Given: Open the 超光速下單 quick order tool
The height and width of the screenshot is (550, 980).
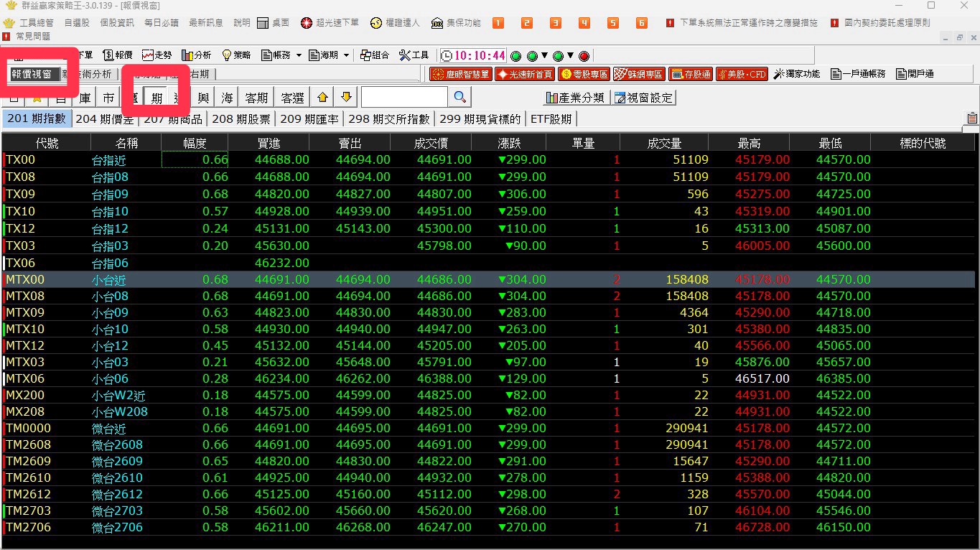Looking at the screenshot, I should (330, 23).
